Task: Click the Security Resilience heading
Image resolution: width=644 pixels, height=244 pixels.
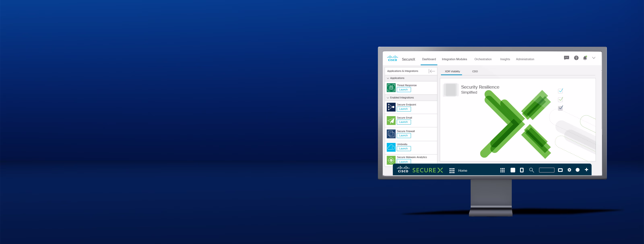Action: [x=480, y=87]
